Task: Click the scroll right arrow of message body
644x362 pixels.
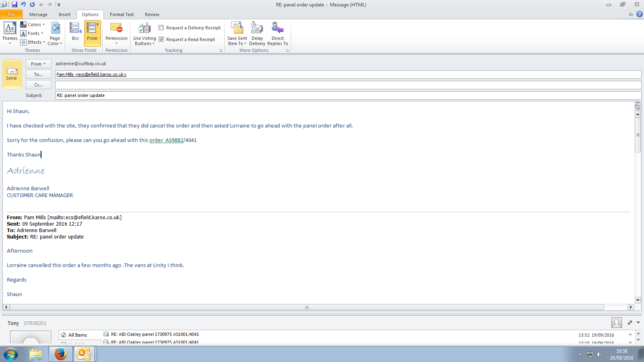Action: tap(631, 307)
